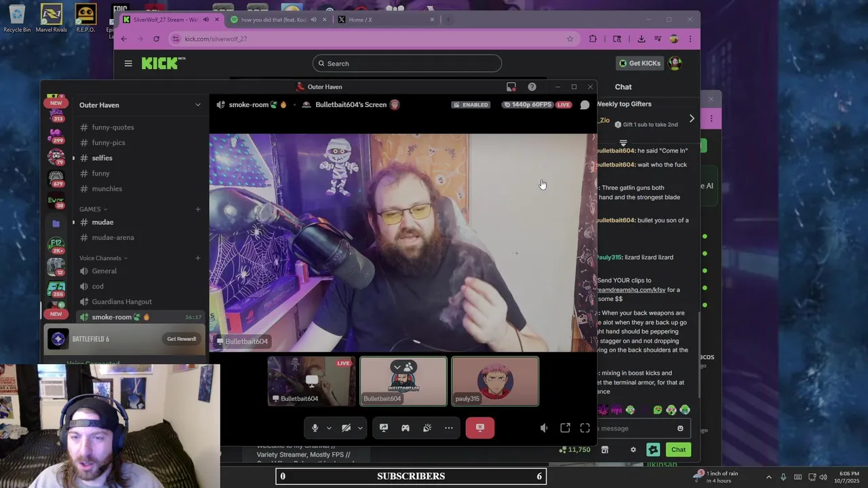The width and height of the screenshot is (868, 488).
Task: Turn on the camera in Discord
Action: [346, 428]
